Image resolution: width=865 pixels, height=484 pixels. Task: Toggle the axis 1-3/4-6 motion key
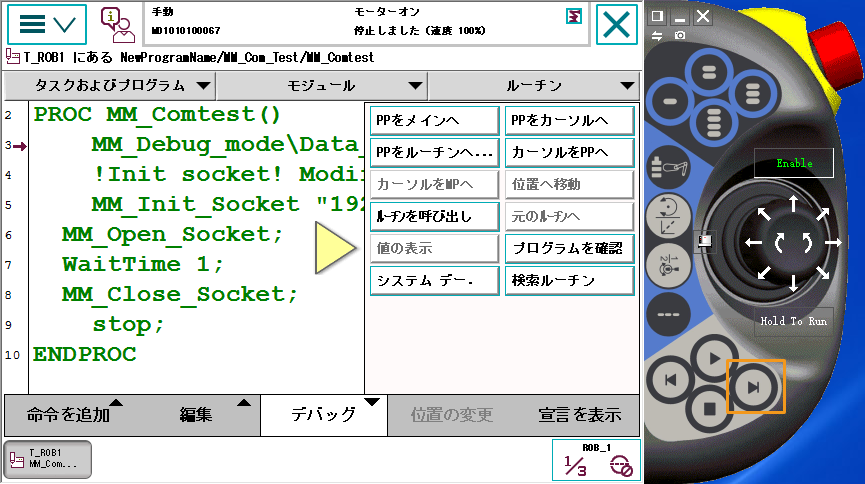point(668,266)
